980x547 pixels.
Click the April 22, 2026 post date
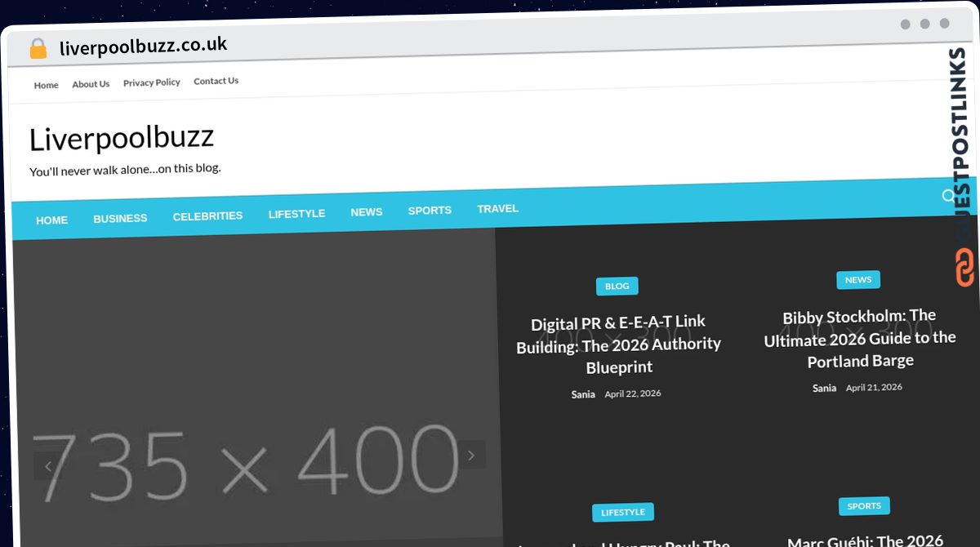coord(633,394)
